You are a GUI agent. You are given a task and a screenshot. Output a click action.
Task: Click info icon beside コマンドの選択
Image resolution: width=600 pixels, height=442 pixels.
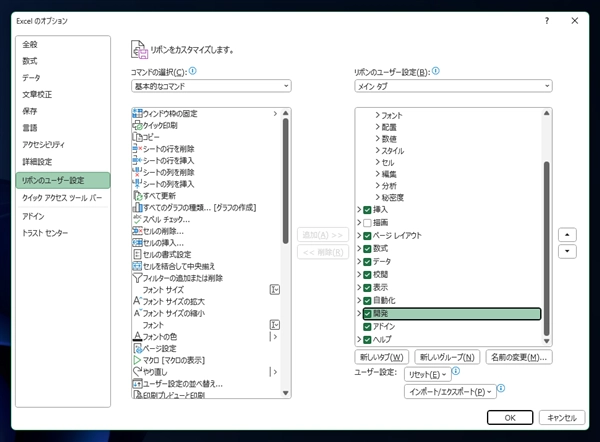192,71
